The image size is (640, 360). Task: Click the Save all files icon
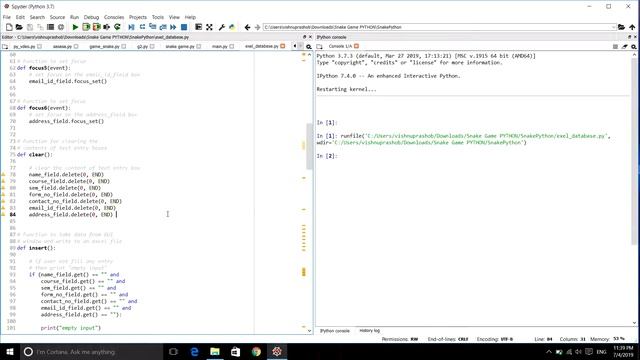(40, 27)
